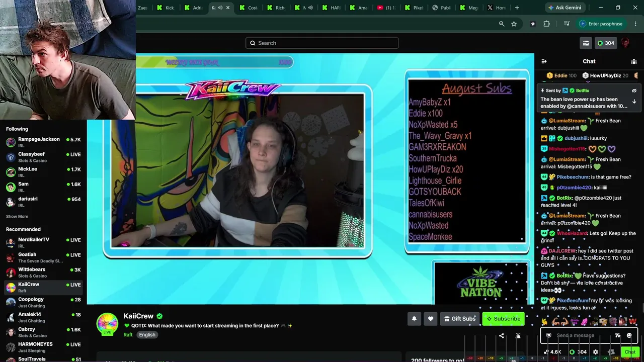Click the Misbegotten115 username in chat

567,149
